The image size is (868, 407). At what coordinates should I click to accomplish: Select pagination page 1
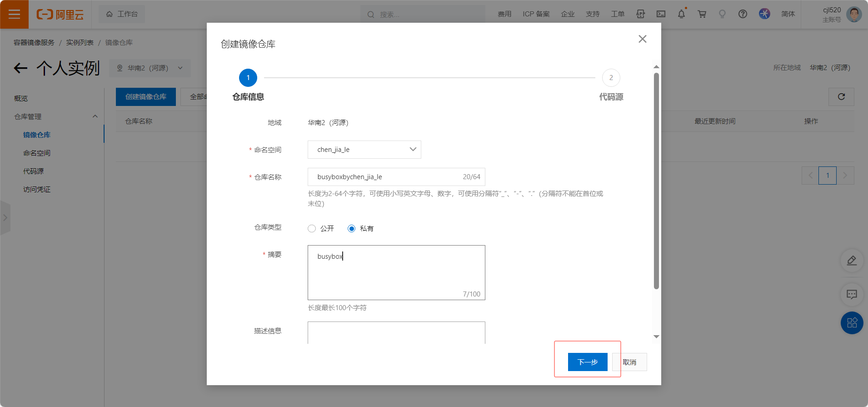click(828, 176)
